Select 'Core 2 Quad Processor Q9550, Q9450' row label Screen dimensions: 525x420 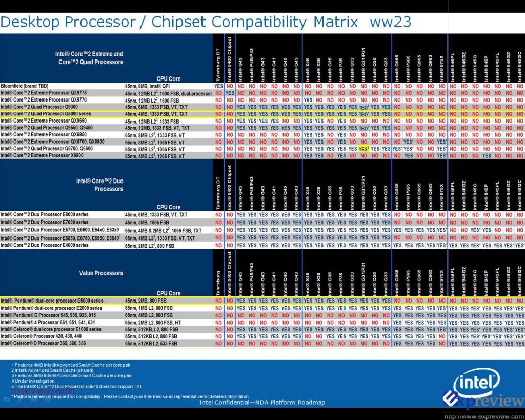coord(47,128)
